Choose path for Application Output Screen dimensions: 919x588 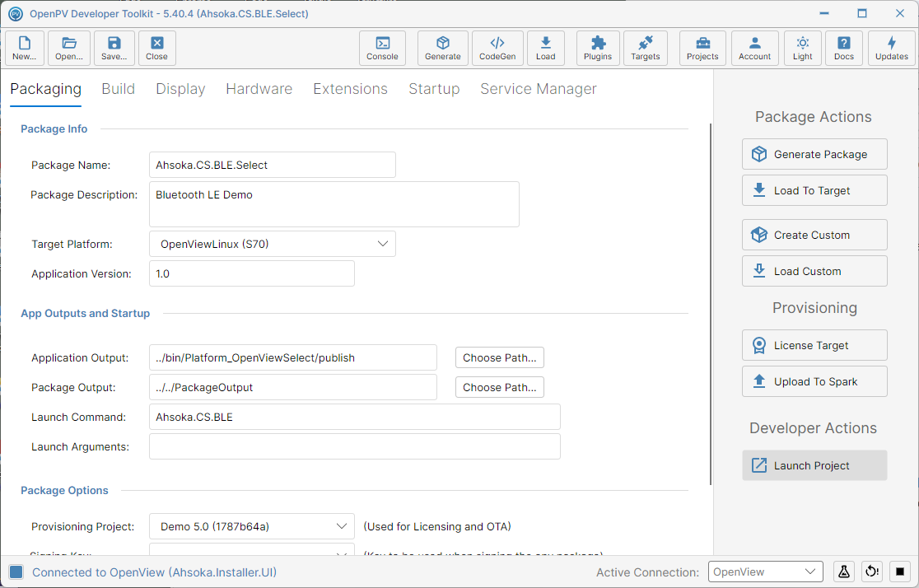click(x=499, y=357)
